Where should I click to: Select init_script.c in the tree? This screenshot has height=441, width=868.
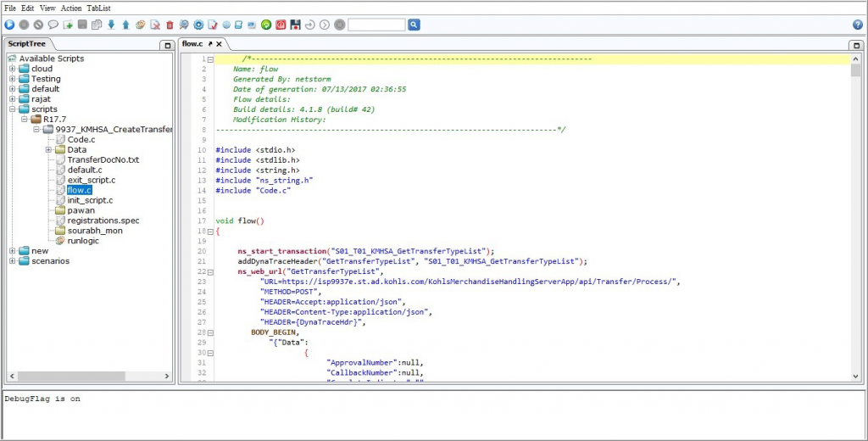[90, 200]
